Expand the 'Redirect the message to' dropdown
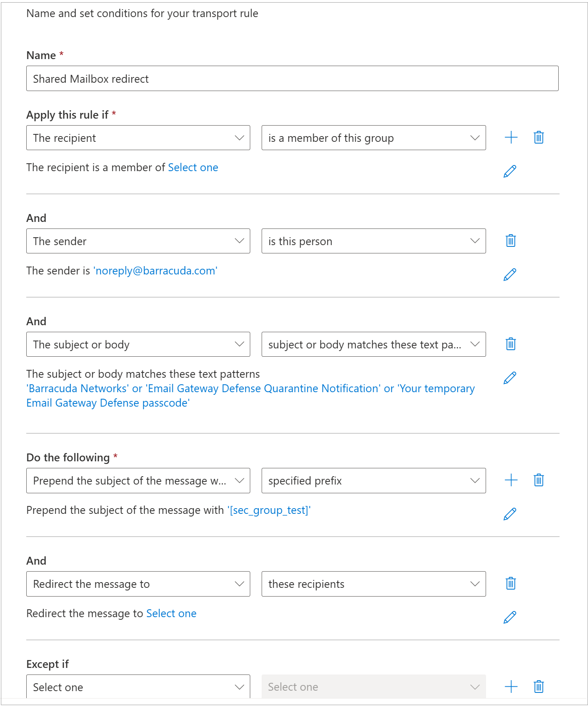This screenshot has width=588, height=706. (x=138, y=584)
